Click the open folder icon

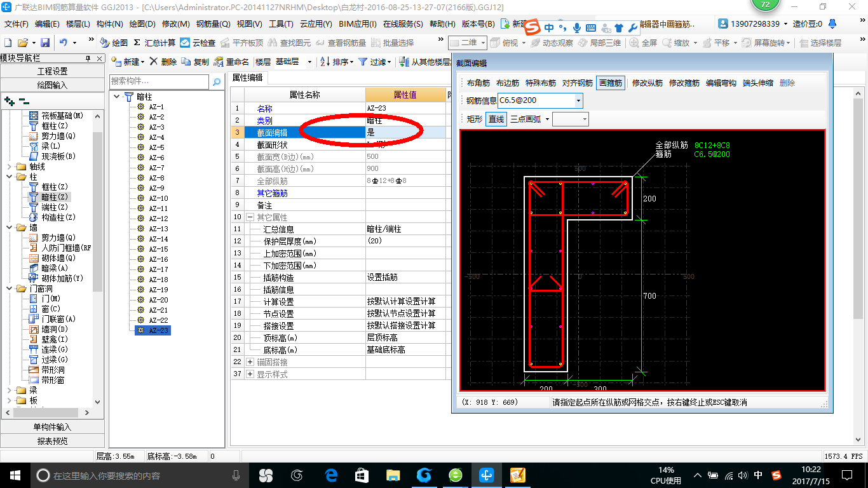(22, 43)
